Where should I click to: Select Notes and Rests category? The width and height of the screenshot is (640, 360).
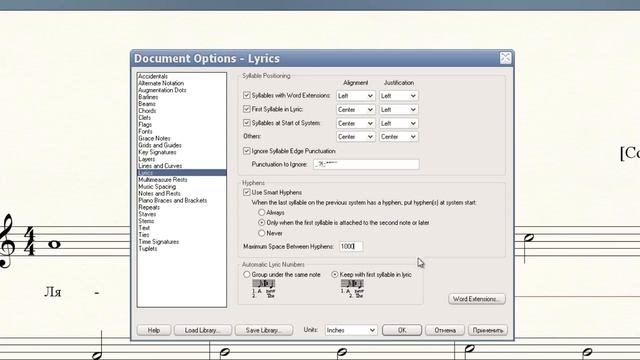[159, 193]
